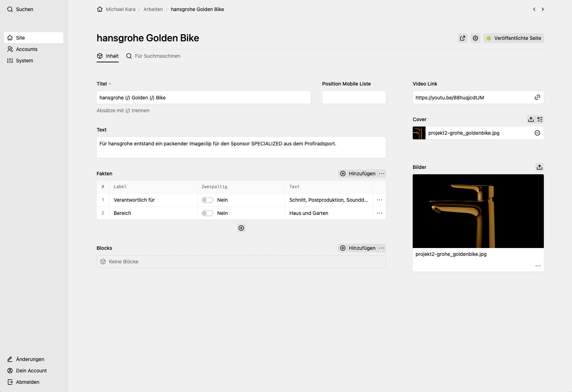Upload image to Bilder section

click(x=540, y=167)
